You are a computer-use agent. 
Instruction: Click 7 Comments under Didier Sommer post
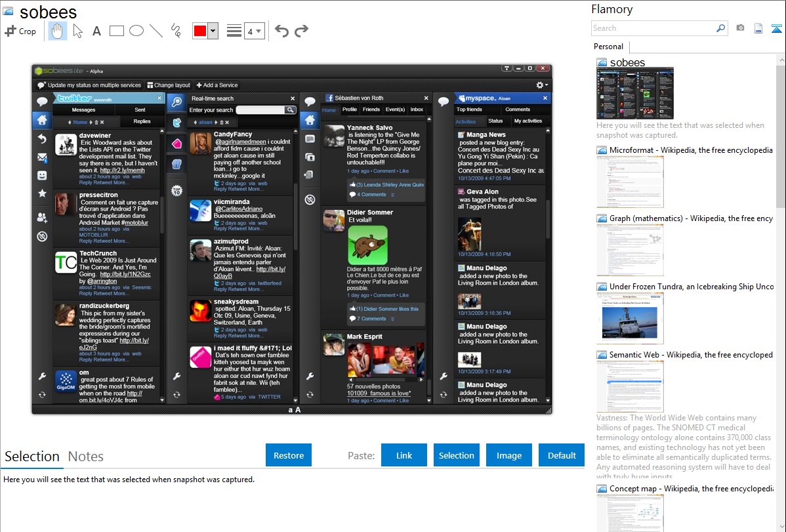pos(371,319)
